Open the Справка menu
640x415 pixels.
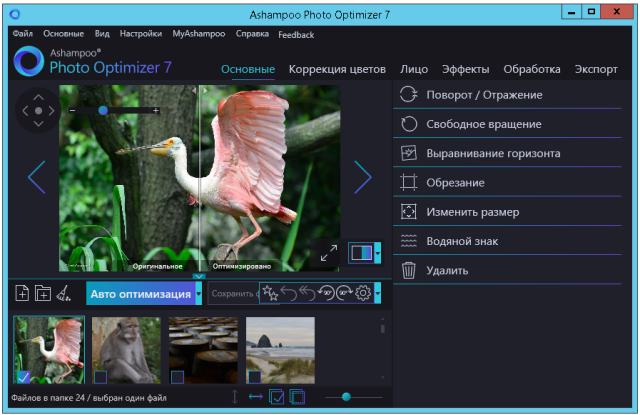tap(252, 33)
